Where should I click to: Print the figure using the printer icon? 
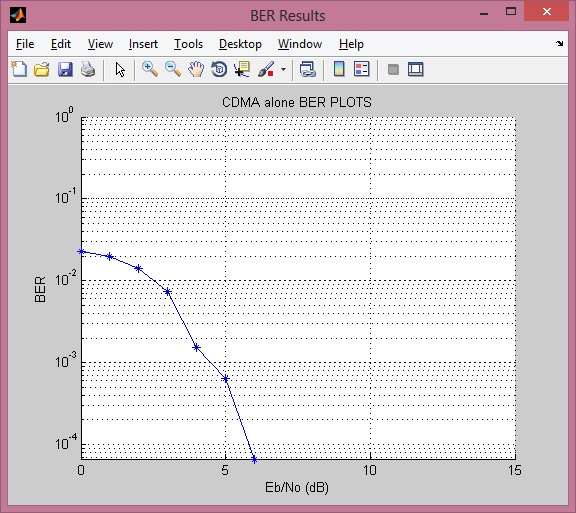pos(88,69)
